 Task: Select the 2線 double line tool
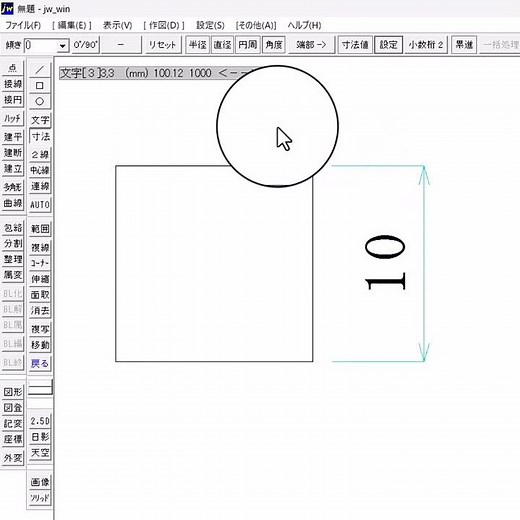(x=40, y=155)
